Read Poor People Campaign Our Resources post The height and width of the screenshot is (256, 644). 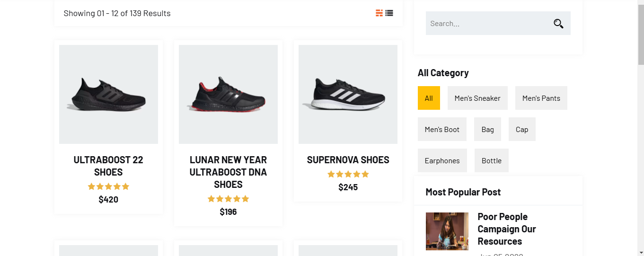click(507, 229)
